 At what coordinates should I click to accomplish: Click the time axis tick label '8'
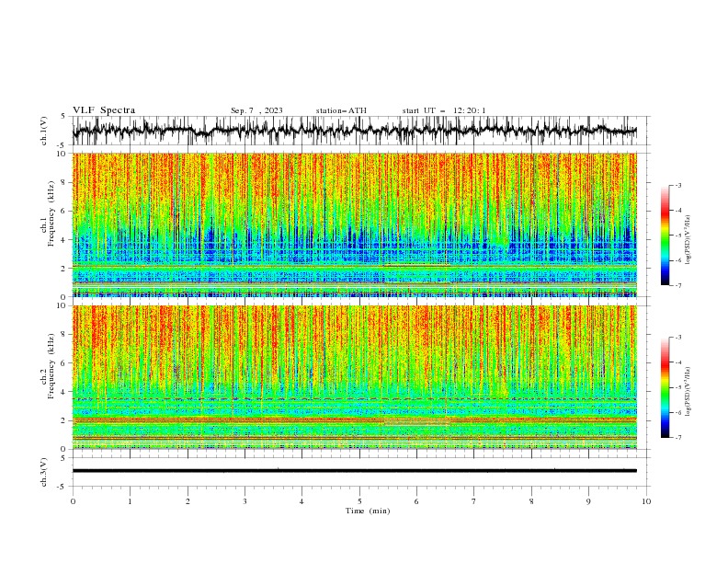[531, 501]
